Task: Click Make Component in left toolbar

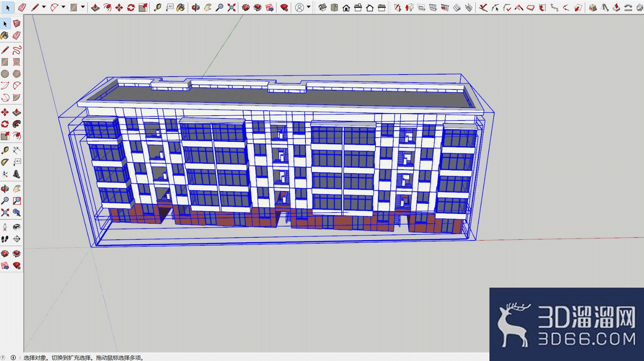Action: (17, 23)
